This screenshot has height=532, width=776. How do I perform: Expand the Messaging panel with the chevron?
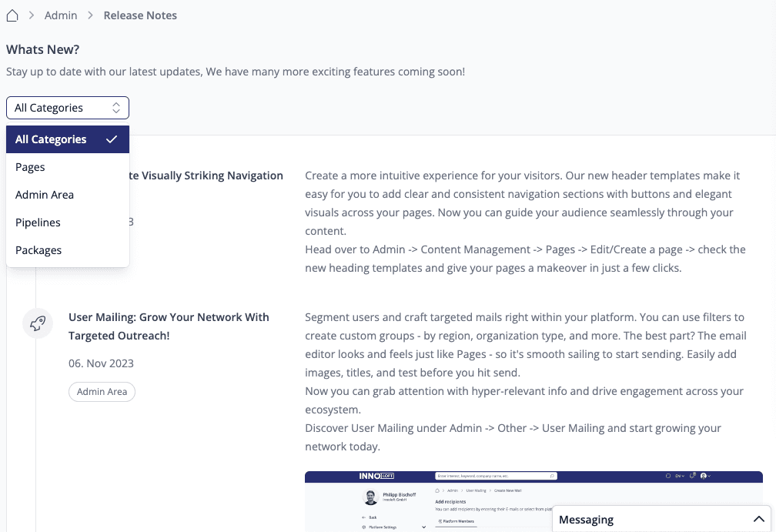click(758, 520)
